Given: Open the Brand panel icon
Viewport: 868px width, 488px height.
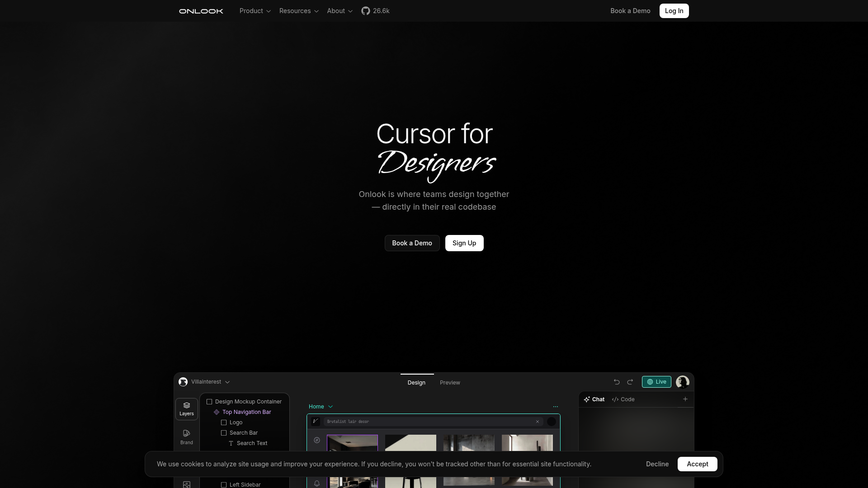Looking at the screenshot, I should (187, 437).
